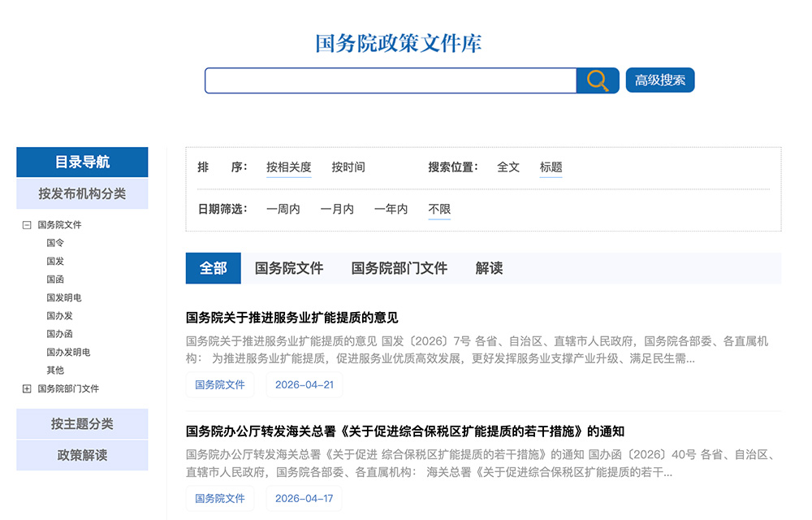Set search position to 标题

point(551,167)
